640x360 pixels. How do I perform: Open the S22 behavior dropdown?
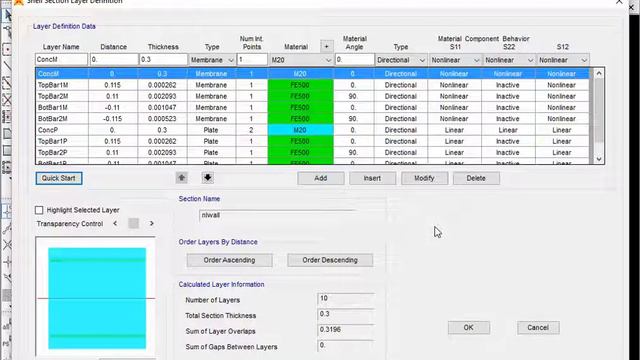pos(509,60)
